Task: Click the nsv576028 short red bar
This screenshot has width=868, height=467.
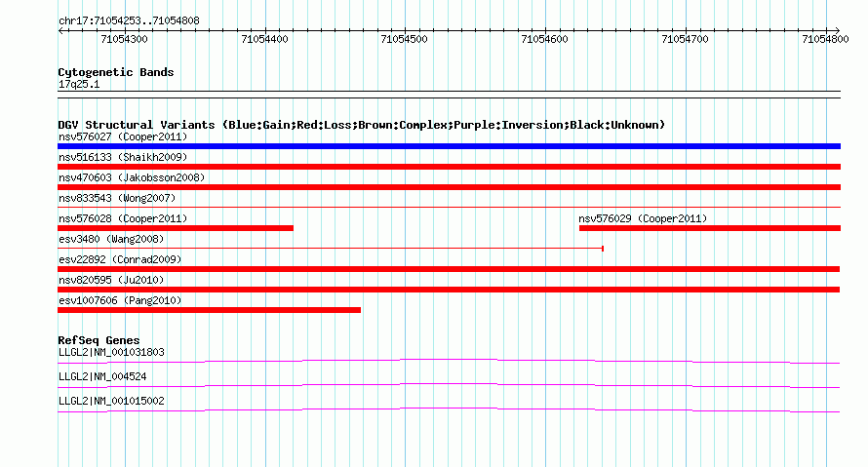Action: coord(176,228)
